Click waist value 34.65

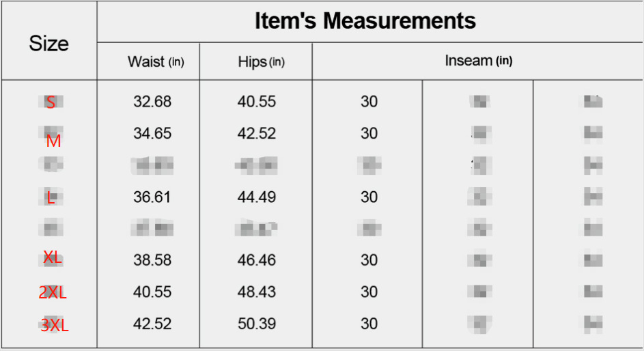(152, 133)
